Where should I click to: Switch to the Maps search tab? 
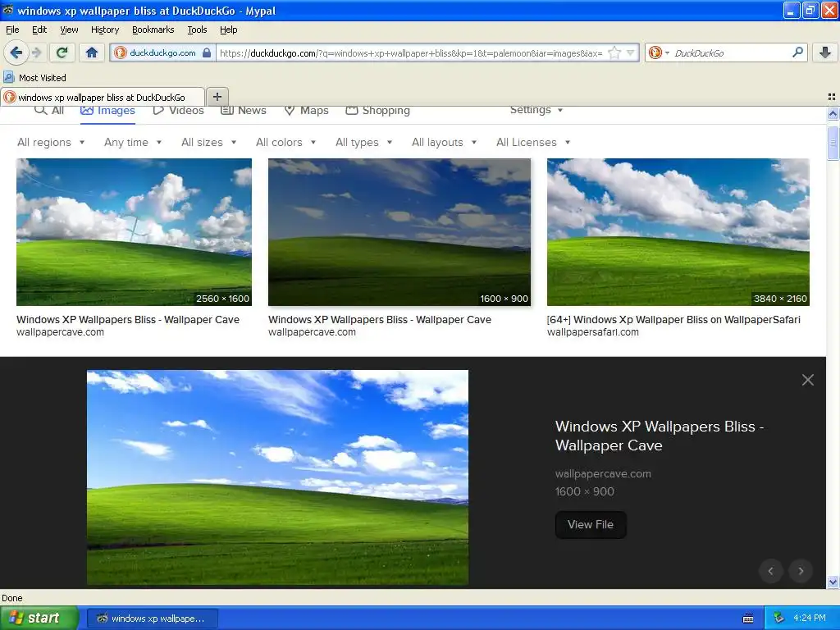pyautogui.click(x=306, y=111)
